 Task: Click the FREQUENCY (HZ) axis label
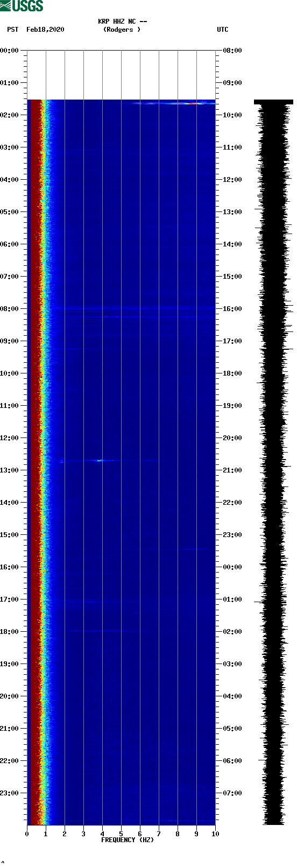[128, 840]
